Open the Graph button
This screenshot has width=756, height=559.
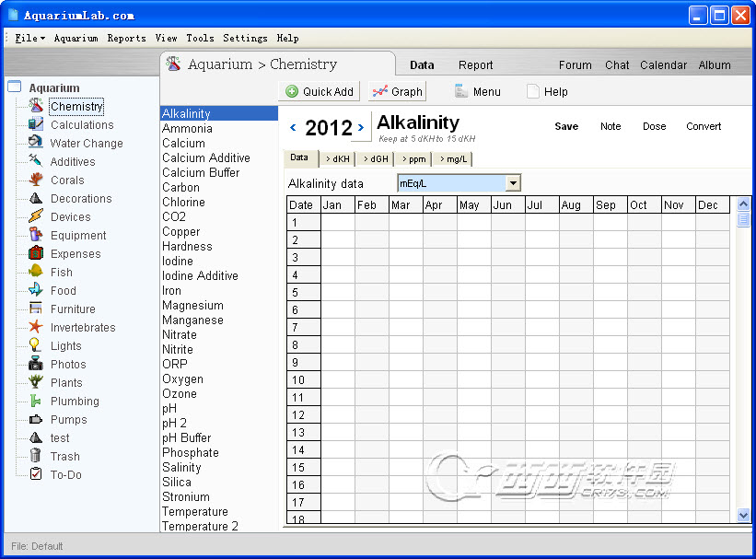pos(398,91)
